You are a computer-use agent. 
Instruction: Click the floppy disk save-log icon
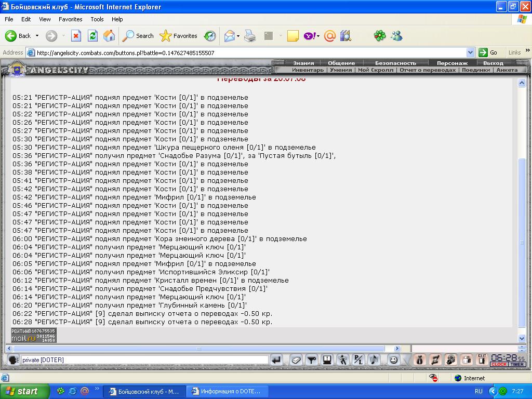pos(327,360)
